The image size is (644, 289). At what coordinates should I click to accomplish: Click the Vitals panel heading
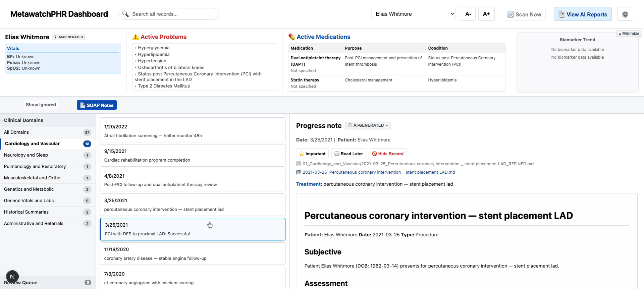click(13, 49)
